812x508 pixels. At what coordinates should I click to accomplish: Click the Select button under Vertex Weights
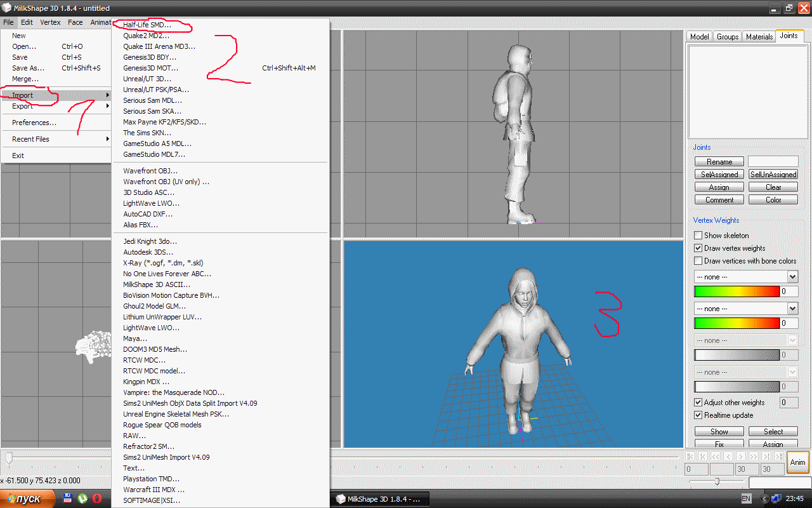[x=773, y=432]
